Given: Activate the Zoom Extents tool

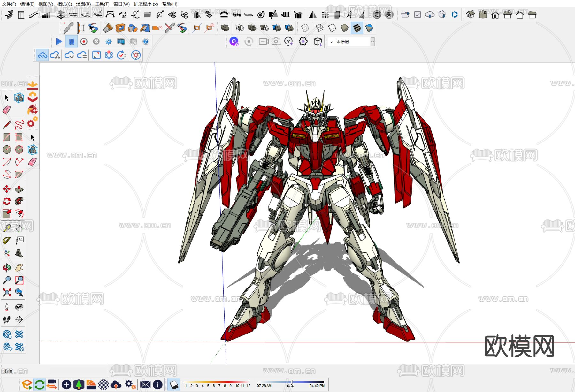Looking at the screenshot, I should (7, 292).
